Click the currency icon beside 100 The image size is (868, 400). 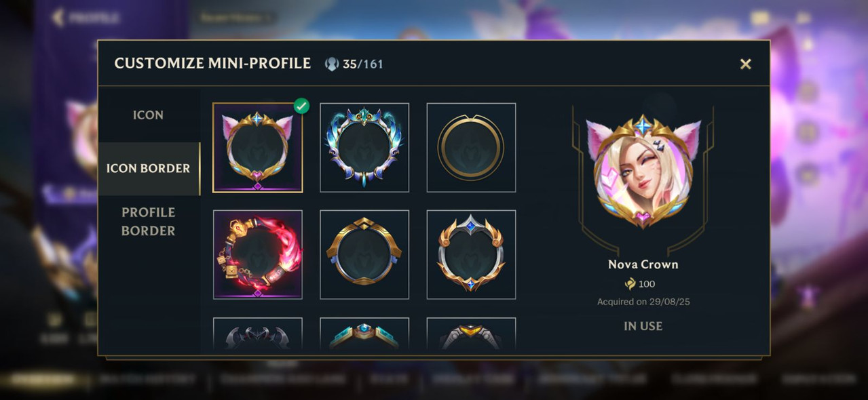tap(630, 284)
